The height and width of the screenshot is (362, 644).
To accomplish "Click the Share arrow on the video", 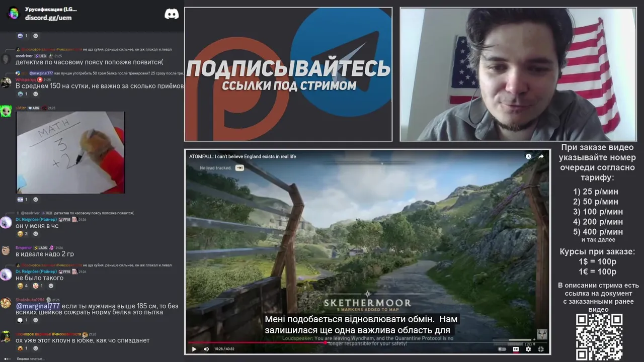I will tap(541, 156).
